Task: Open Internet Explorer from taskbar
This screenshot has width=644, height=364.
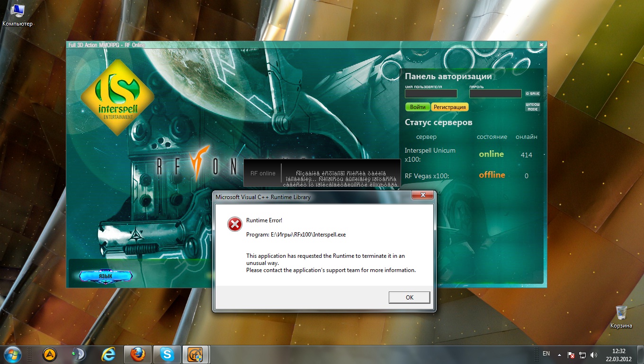Action: tap(109, 354)
